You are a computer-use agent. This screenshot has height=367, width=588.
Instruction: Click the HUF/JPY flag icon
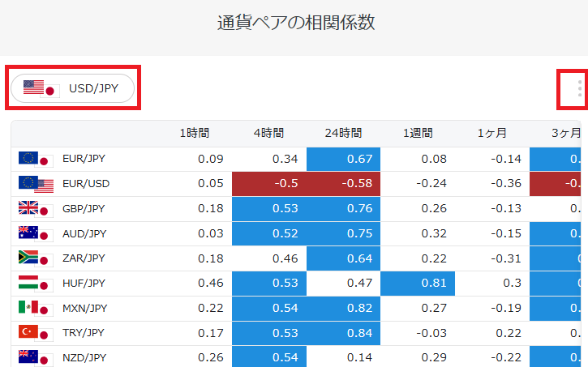pyautogui.click(x=36, y=284)
